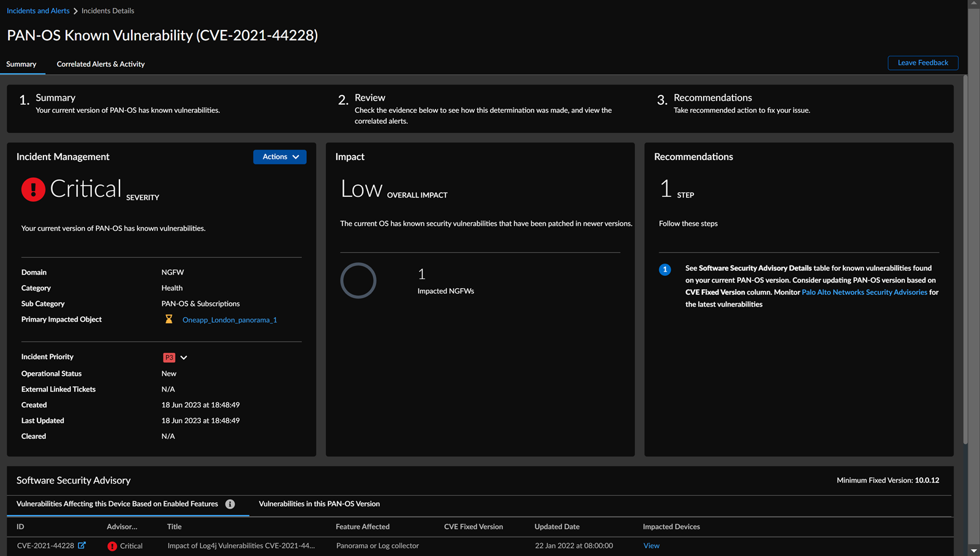
Task: Open the Actions dropdown menu
Action: coord(280,157)
